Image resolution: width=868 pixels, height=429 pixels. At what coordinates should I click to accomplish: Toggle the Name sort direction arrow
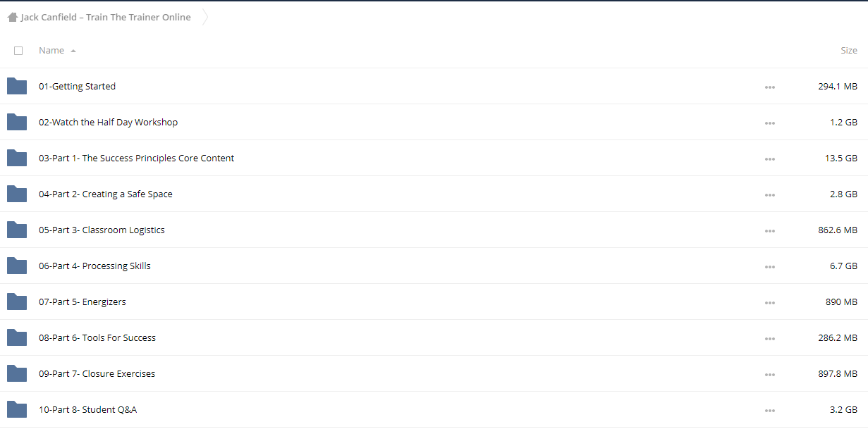(x=73, y=51)
